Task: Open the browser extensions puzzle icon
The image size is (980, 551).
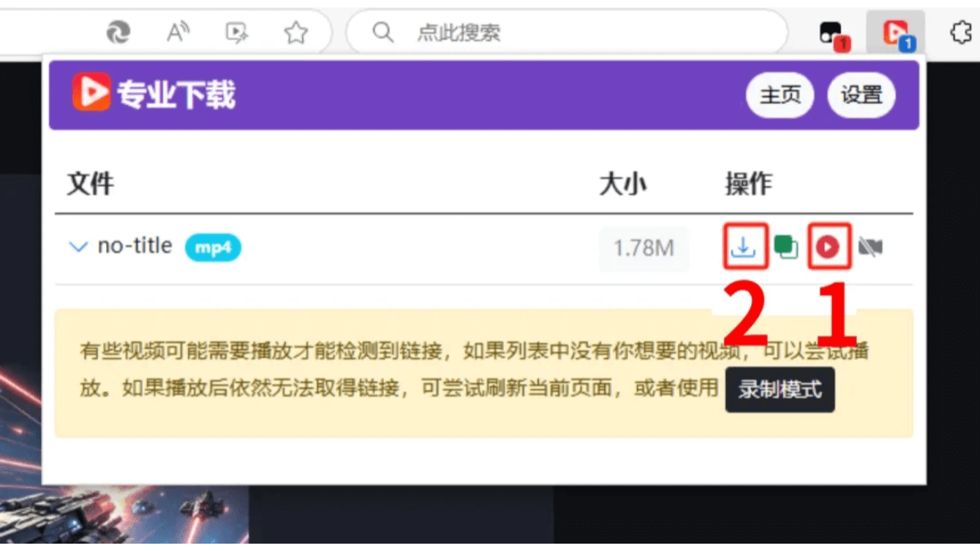Action: pyautogui.click(x=960, y=33)
